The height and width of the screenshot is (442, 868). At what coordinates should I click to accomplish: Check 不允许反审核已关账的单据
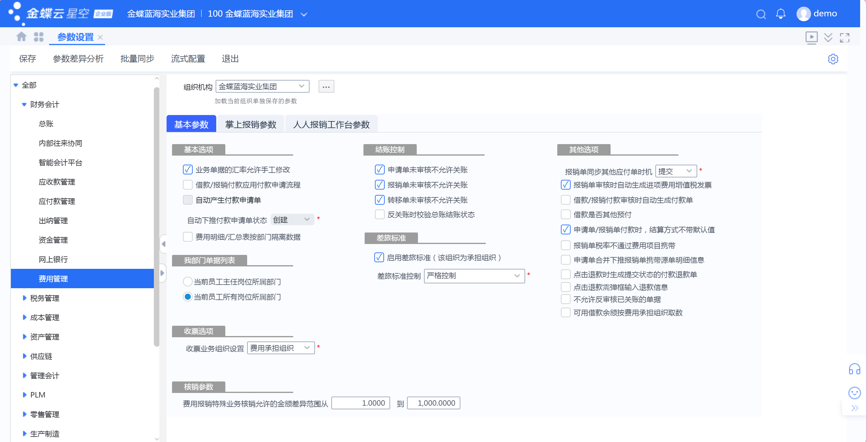click(x=565, y=299)
